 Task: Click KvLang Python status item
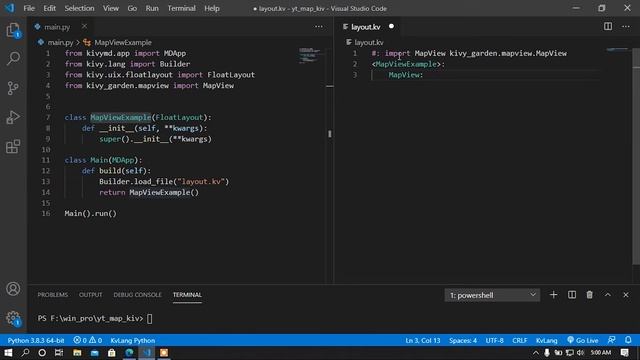133,340
